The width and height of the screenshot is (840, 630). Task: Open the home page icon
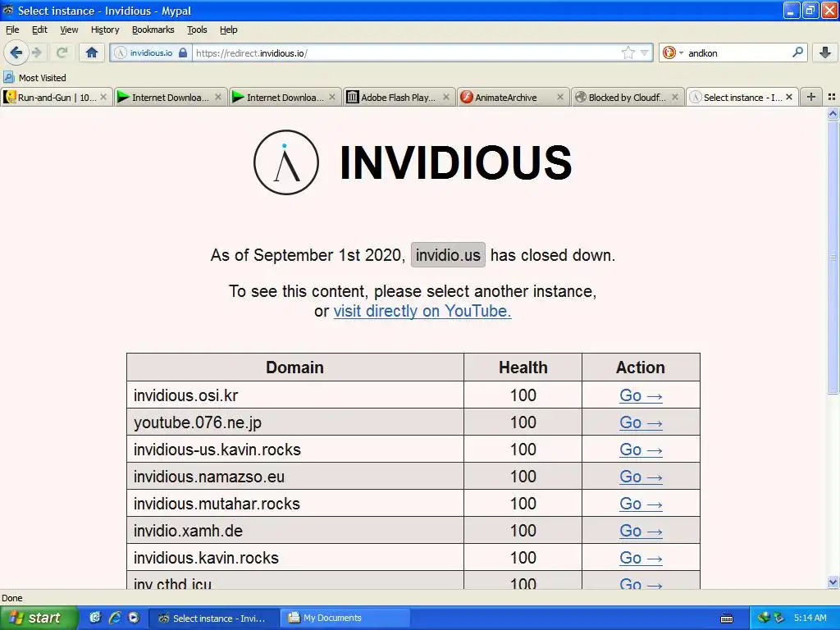92,52
